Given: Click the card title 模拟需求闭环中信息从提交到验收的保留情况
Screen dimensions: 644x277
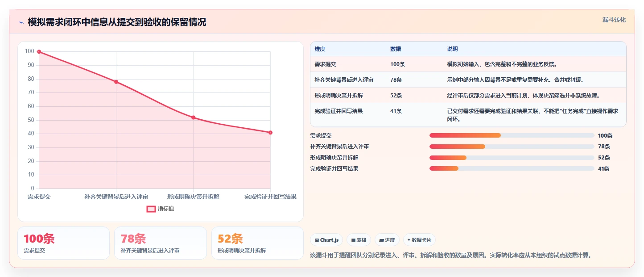Looking at the screenshot, I should coord(117,22).
